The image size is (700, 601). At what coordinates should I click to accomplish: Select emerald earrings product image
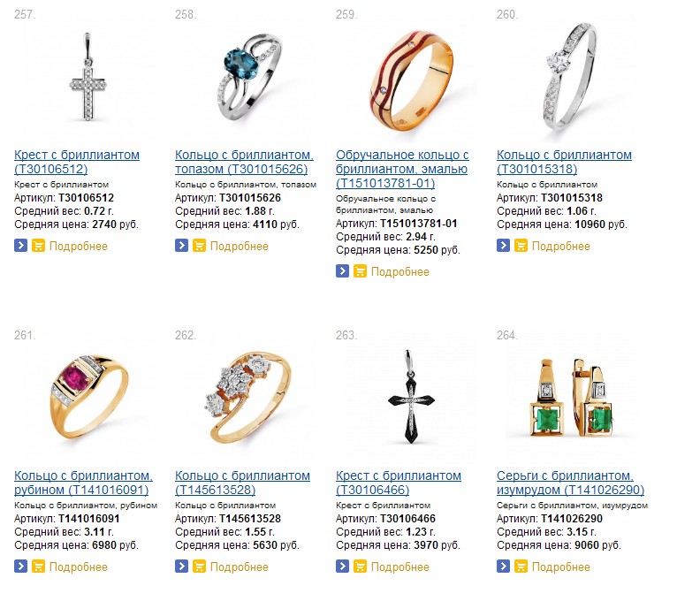pyautogui.click(x=571, y=398)
